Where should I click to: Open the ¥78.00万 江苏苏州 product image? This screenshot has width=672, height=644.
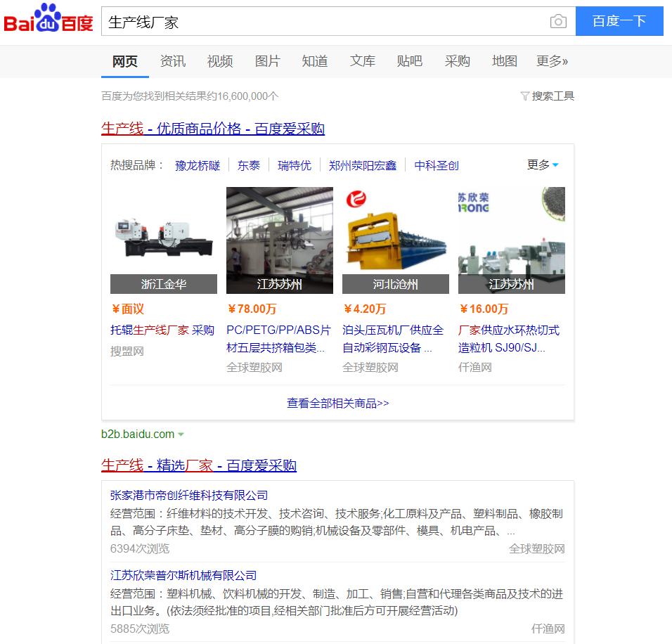click(280, 240)
